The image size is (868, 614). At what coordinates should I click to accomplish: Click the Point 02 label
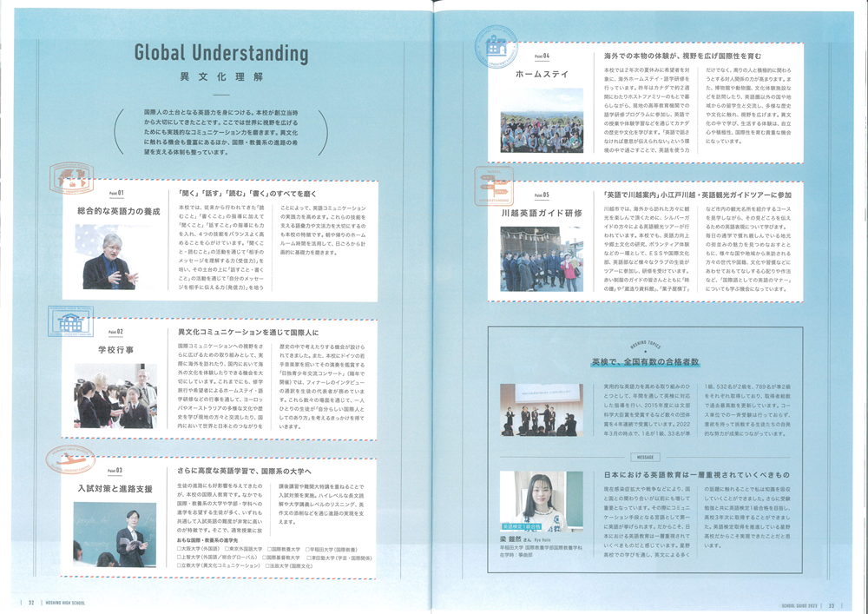click(x=115, y=332)
